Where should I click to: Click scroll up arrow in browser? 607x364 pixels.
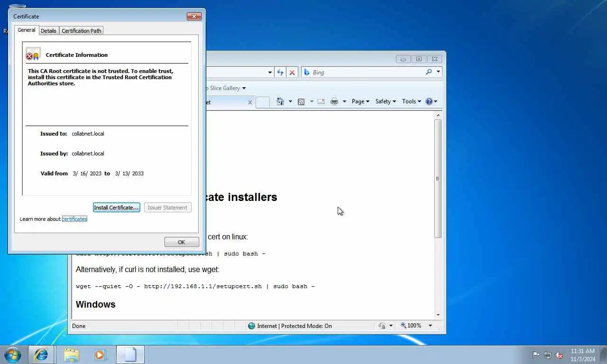coord(438,115)
